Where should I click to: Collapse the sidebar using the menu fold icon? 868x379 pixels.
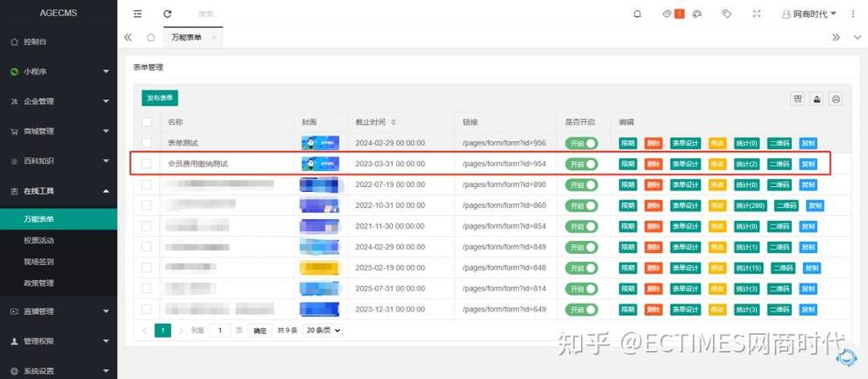[x=137, y=14]
